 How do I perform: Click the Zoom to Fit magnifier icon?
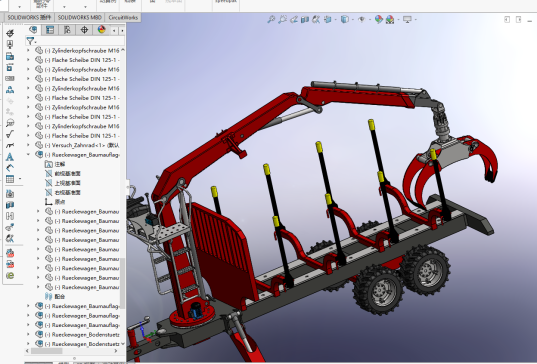tap(271, 20)
